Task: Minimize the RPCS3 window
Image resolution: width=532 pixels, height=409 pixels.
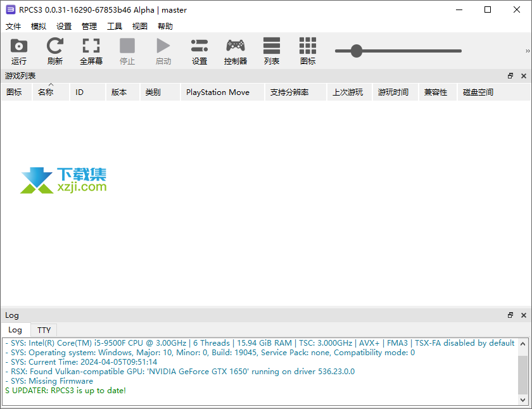Action: tap(459, 9)
